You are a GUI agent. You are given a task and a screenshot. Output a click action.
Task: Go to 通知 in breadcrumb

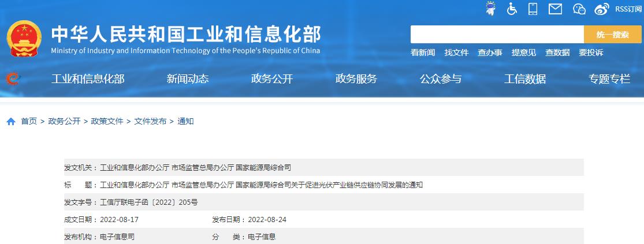(x=185, y=121)
